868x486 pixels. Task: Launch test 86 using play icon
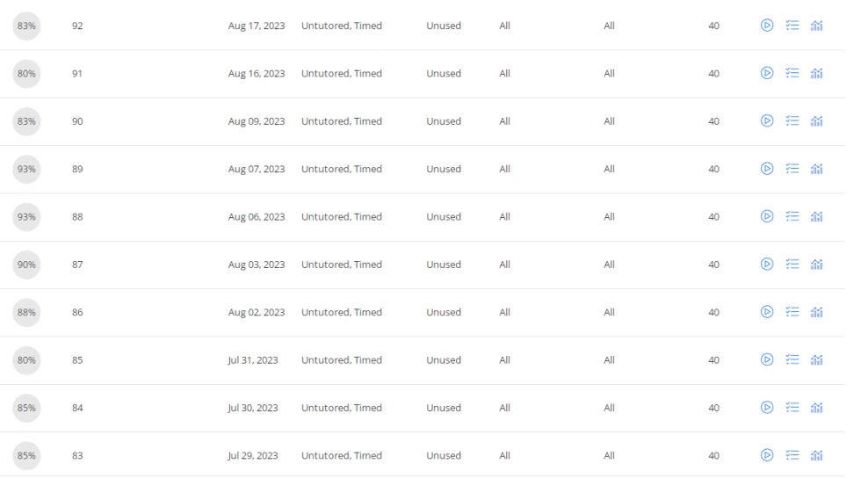(x=767, y=312)
